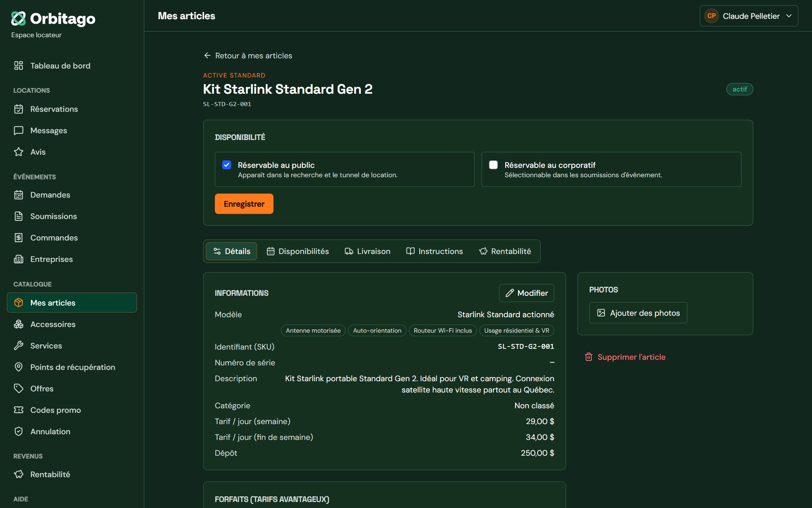
Task: Click the Offres tag icon
Action: coord(18,389)
